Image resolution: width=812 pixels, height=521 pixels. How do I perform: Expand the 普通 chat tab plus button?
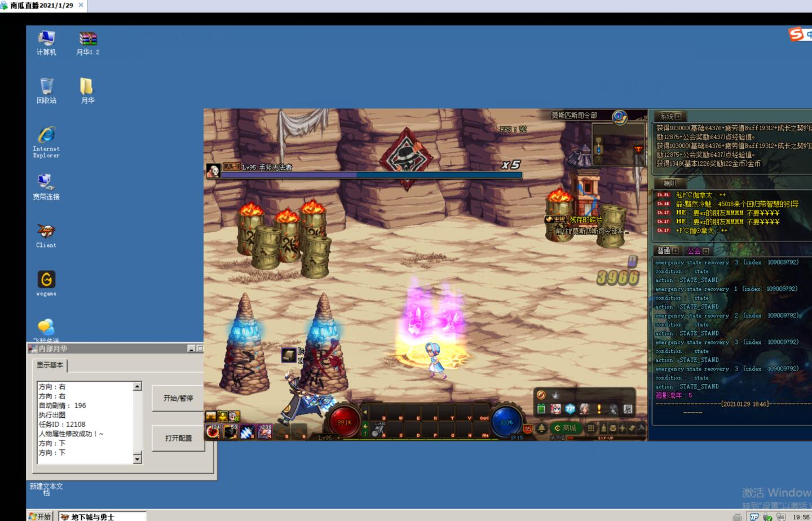coord(675,251)
